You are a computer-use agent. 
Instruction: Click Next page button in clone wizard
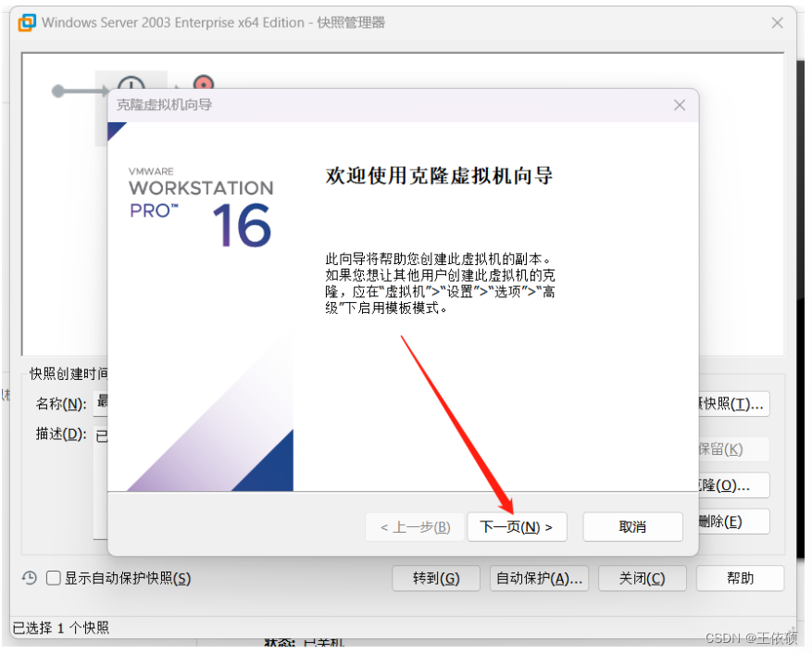[x=517, y=527]
